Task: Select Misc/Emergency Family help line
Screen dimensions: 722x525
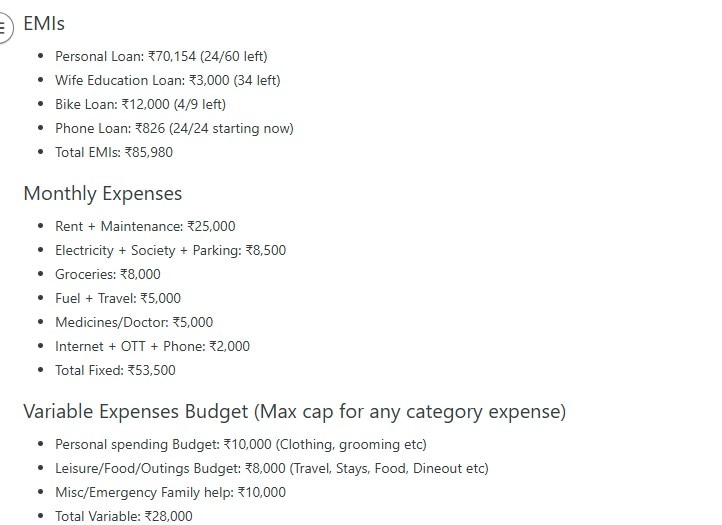Action: (x=170, y=492)
